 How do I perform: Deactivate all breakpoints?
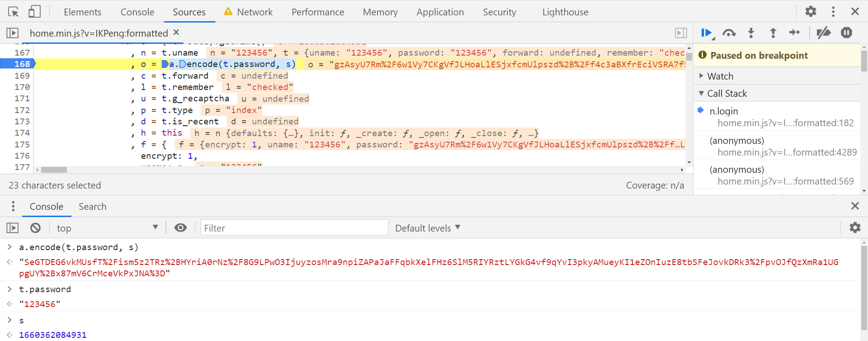click(x=824, y=33)
